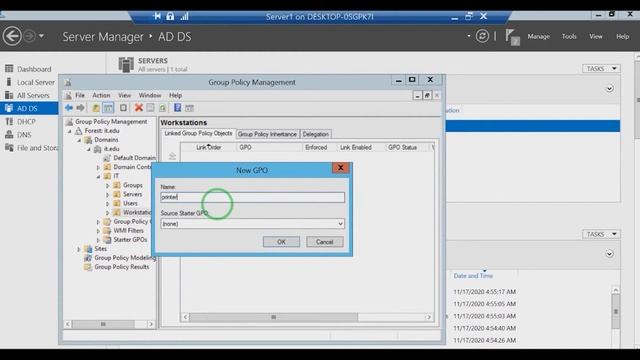Open the File menu in Group Policy Management
640x360 pixels.
click(80, 95)
